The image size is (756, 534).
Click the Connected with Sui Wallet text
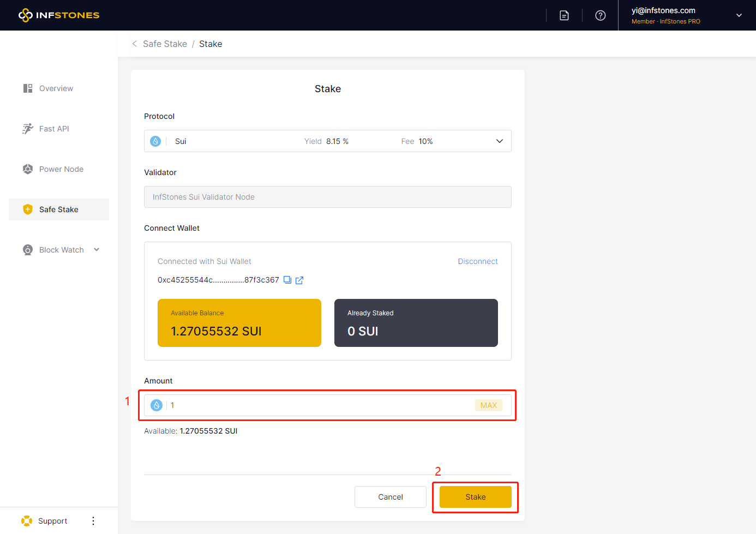(205, 261)
